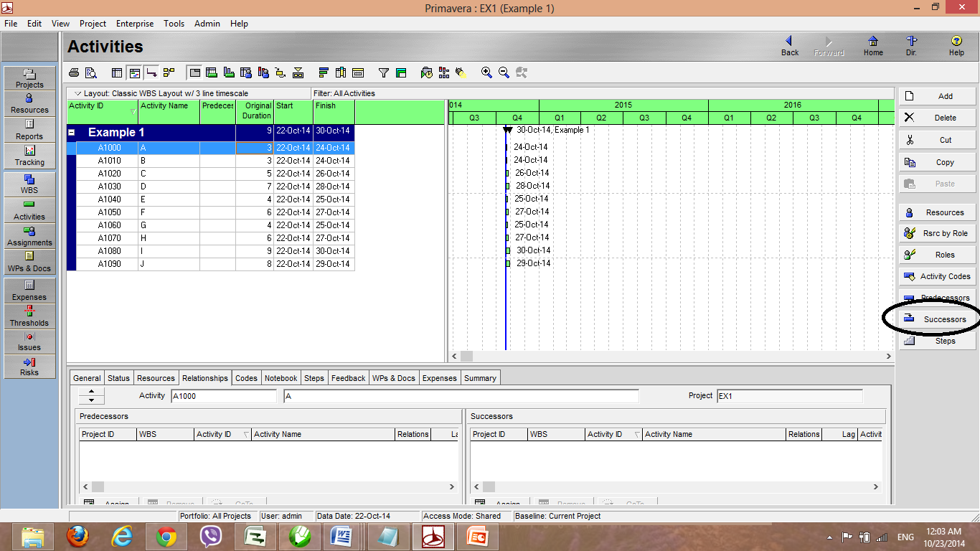Click the Schedule toolbar icon

pyautogui.click(x=427, y=72)
